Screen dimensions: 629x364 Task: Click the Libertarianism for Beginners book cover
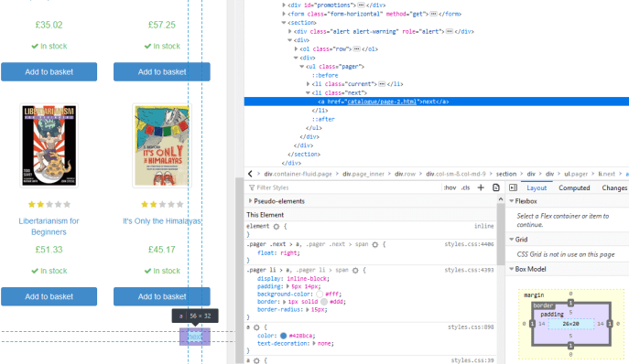49,145
